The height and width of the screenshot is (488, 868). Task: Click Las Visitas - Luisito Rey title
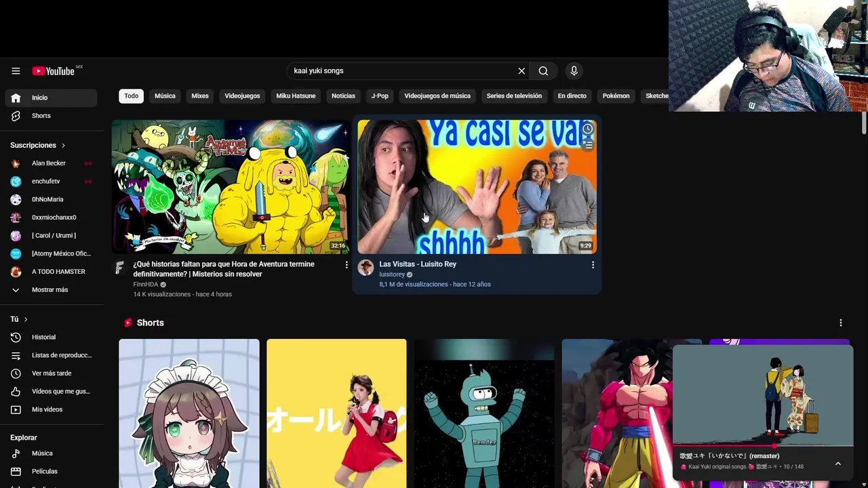tap(418, 264)
